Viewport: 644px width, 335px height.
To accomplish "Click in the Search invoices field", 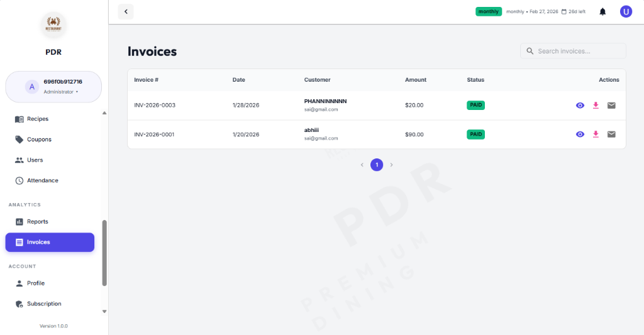I will (x=573, y=51).
